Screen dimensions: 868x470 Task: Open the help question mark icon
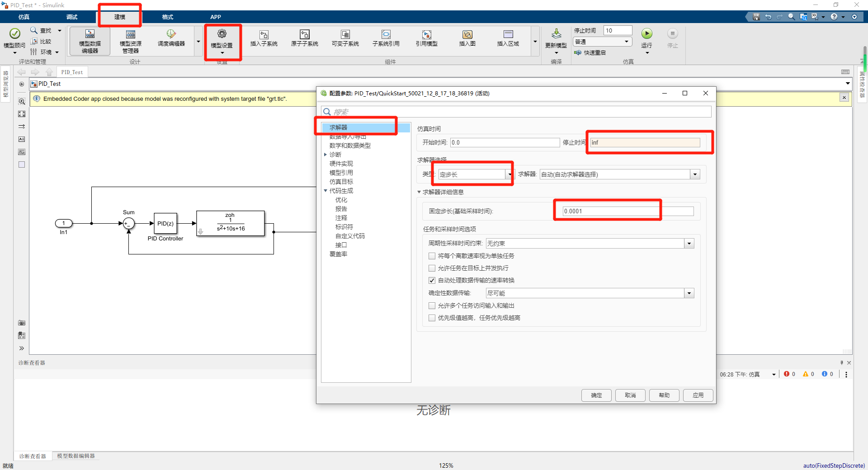click(834, 17)
